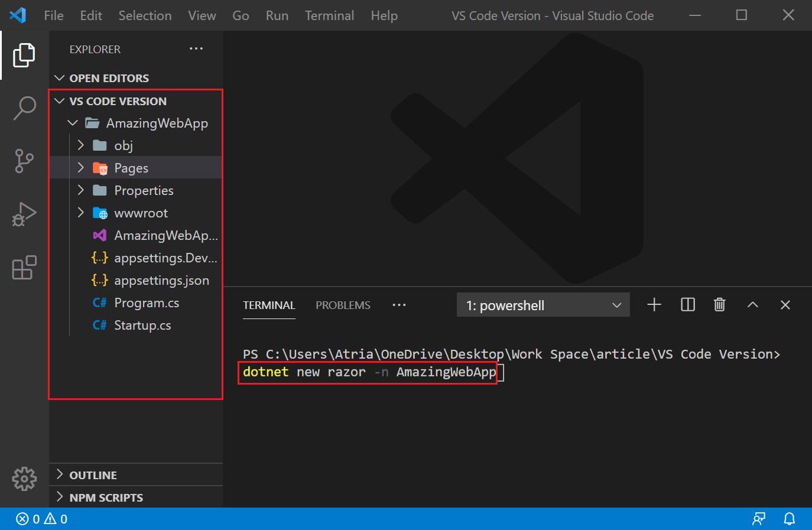Open feedback icon in status bar
This screenshot has width=812, height=530.
pos(759,519)
